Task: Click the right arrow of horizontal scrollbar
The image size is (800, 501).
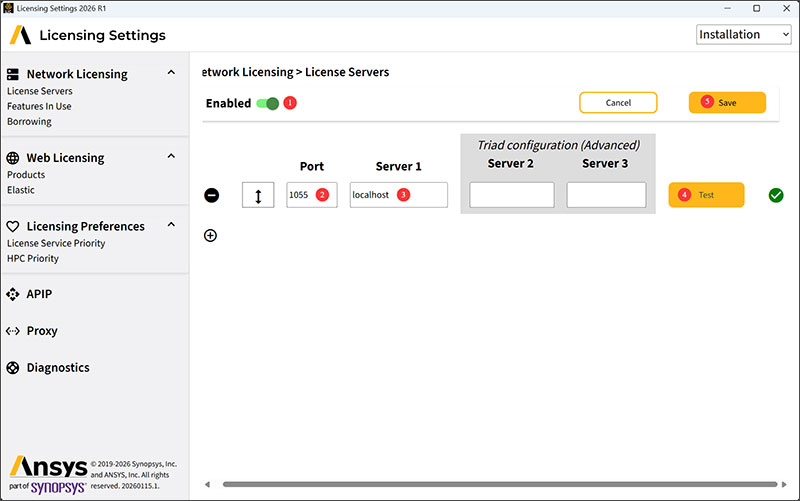Action: (x=784, y=484)
